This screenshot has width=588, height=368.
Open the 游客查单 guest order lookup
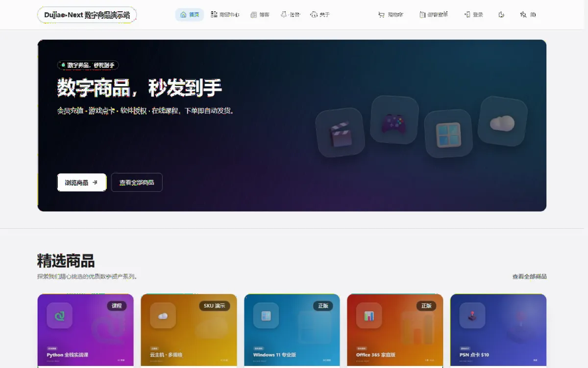pyautogui.click(x=434, y=15)
